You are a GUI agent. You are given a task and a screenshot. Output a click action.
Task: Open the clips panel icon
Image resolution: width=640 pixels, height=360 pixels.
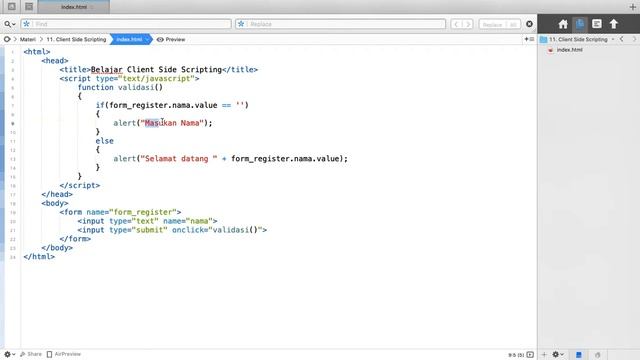[597, 24]
